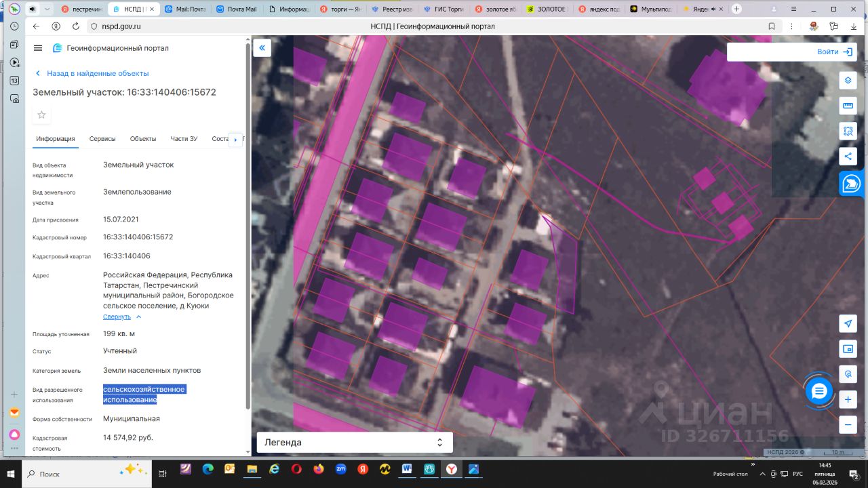The width and height of the screenshot is (868, 488).
Task: Open the portal hamburger menu
Action: pos(38,48)
